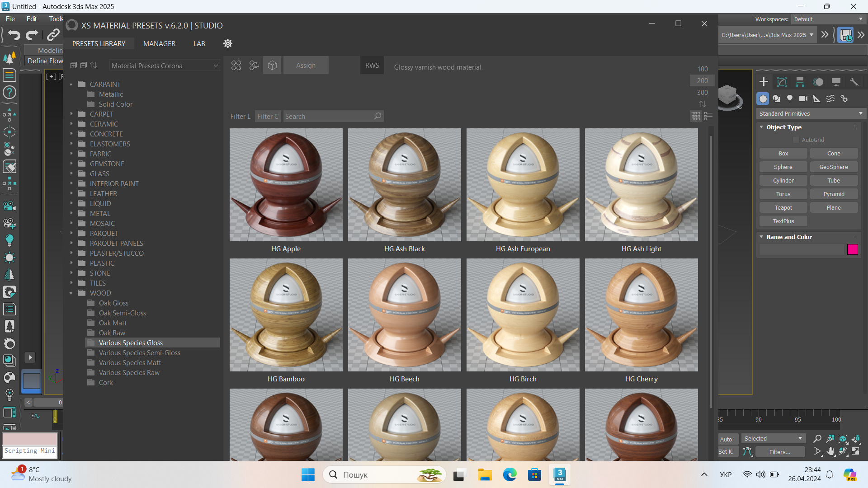Click the pink object color swatch
This screenshot has height=488, width=868.
tap(852, 249)
